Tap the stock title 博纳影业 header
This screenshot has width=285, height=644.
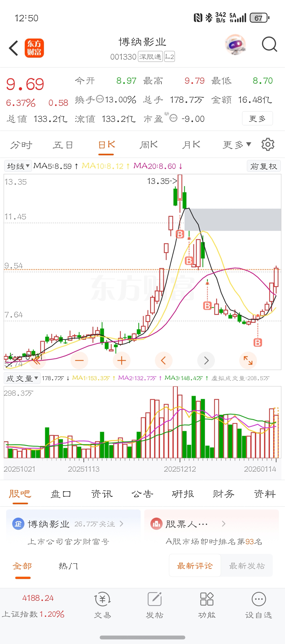coord(142,42)
